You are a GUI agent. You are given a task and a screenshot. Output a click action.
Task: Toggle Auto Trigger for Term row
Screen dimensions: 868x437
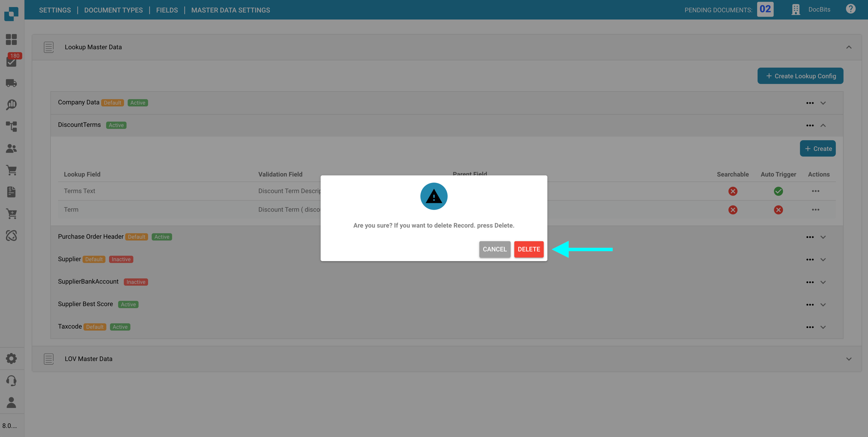[778, 210]
